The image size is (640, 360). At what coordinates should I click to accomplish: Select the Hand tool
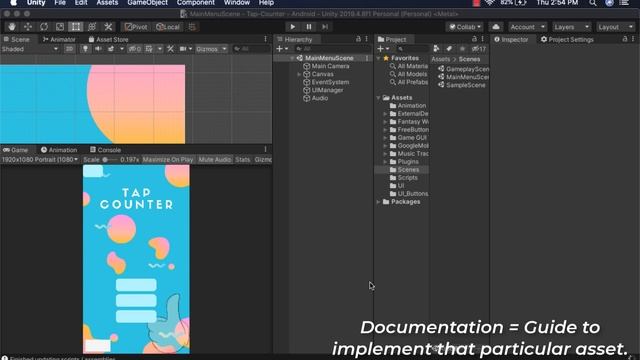[x=11, y=27]
